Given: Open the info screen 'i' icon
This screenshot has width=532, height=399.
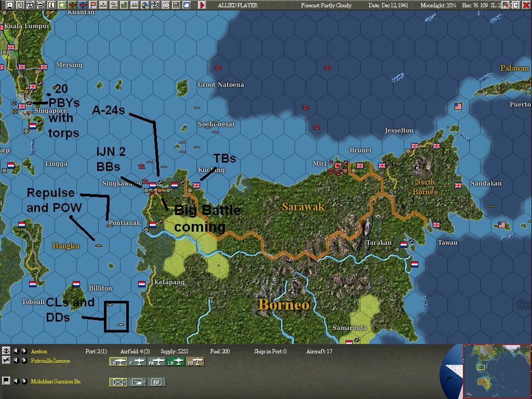Looking at the screenshot, I should (51, 5).
